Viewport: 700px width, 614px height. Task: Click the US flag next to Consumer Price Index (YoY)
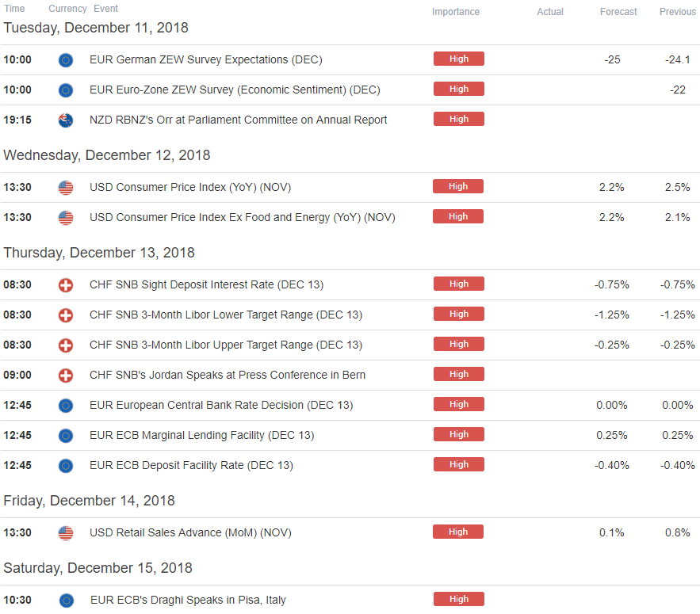tap(66, 188)
